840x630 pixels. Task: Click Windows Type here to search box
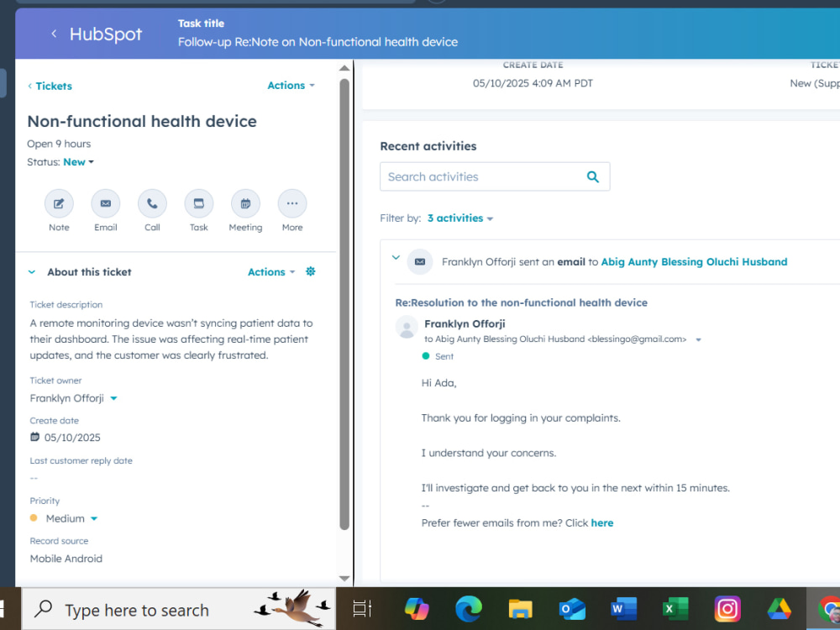[178, 609]
